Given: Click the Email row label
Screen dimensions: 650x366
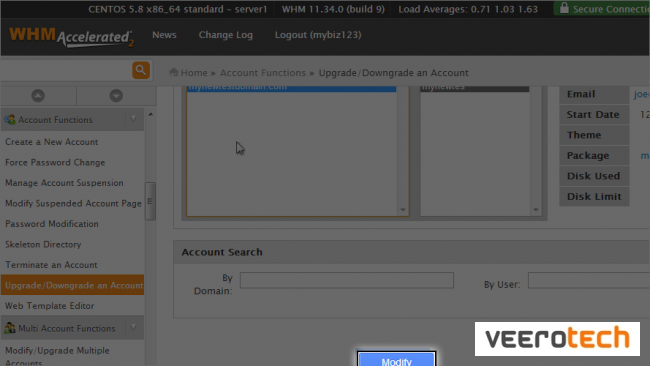Looking at the screenshot, I should 594,94.
